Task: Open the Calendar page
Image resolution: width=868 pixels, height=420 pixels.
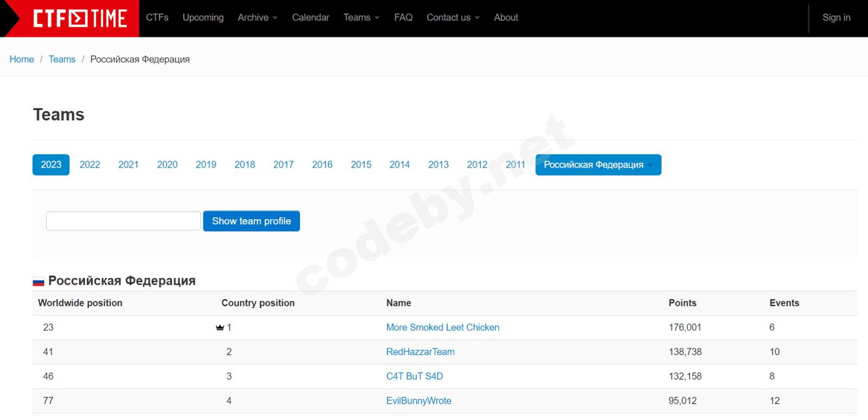Action: click(310, 17)
